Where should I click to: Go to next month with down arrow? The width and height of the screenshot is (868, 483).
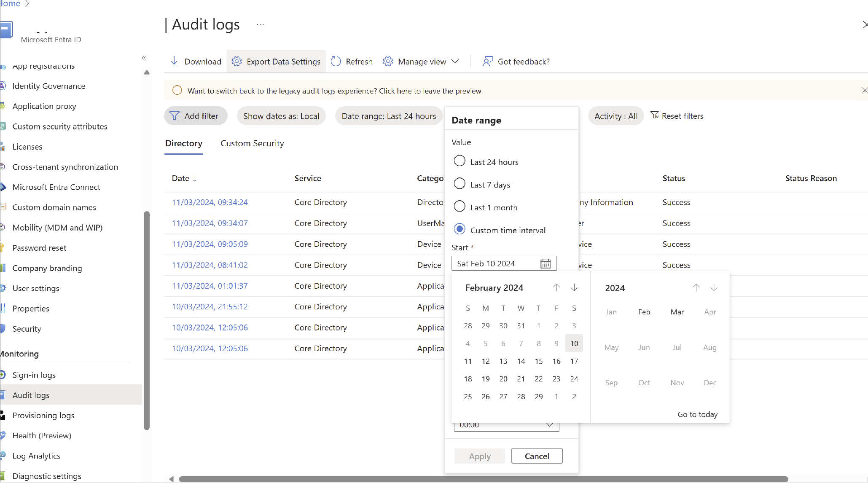tap(574, 287)
